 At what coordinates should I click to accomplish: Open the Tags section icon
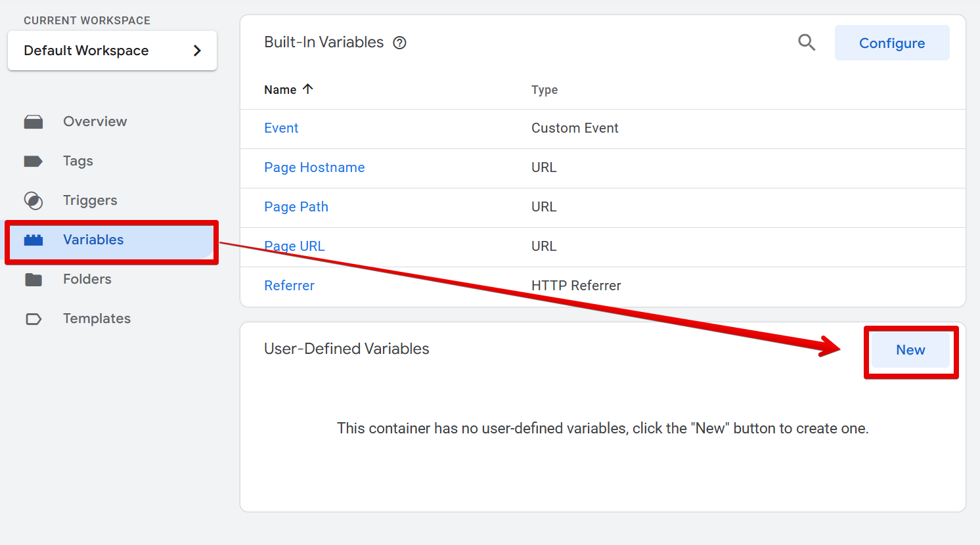coord(33,160)
